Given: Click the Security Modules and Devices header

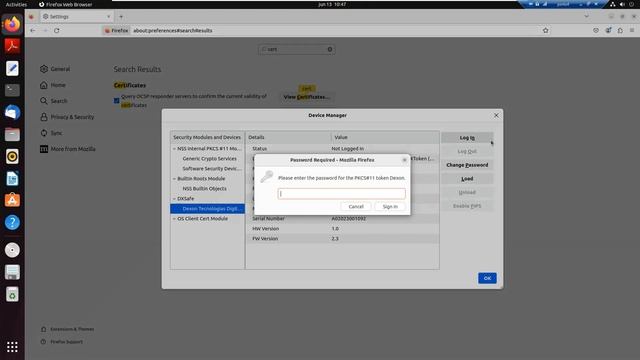Looking at the screenshot, I should (x=207, y=137).
